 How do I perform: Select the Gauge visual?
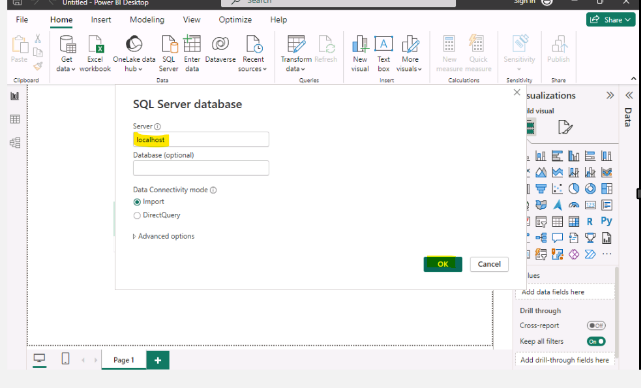pyautogui.click(x=574, y=205)
